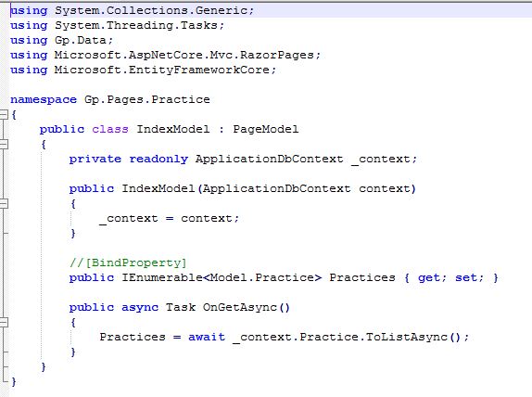The image size is (532, 397).
Task: Click the commented //[BindProperty] line
Action: click(x=128, y=263)
